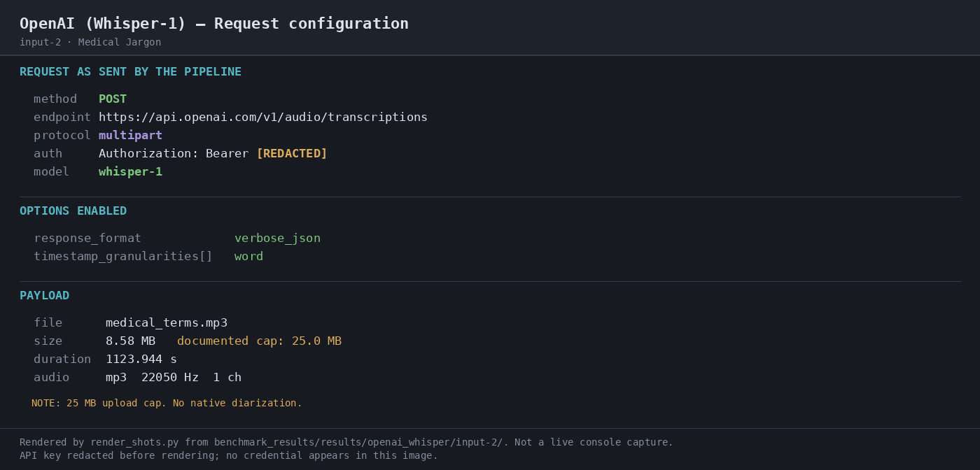Select the medical_terms.mp3 file name
This screenshot has width=980, height=470.
click(x=167, y=322)
